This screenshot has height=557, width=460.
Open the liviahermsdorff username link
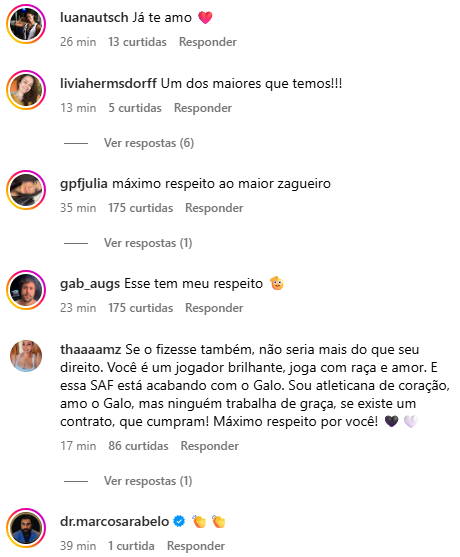(108, 83)
